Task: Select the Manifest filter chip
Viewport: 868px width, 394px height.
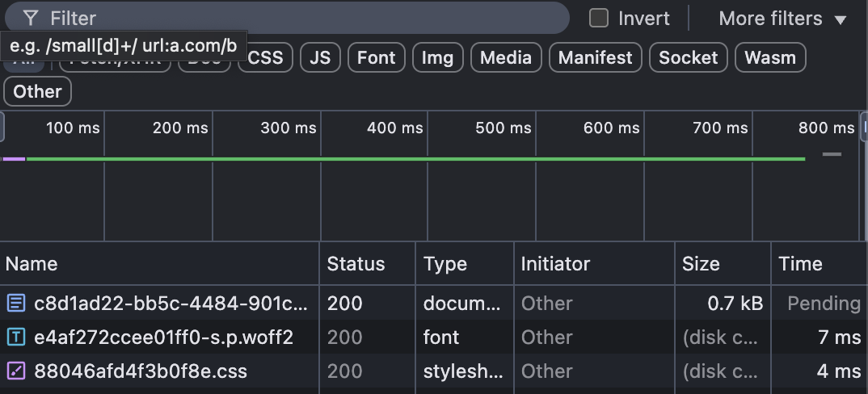Action: [596, 57]
